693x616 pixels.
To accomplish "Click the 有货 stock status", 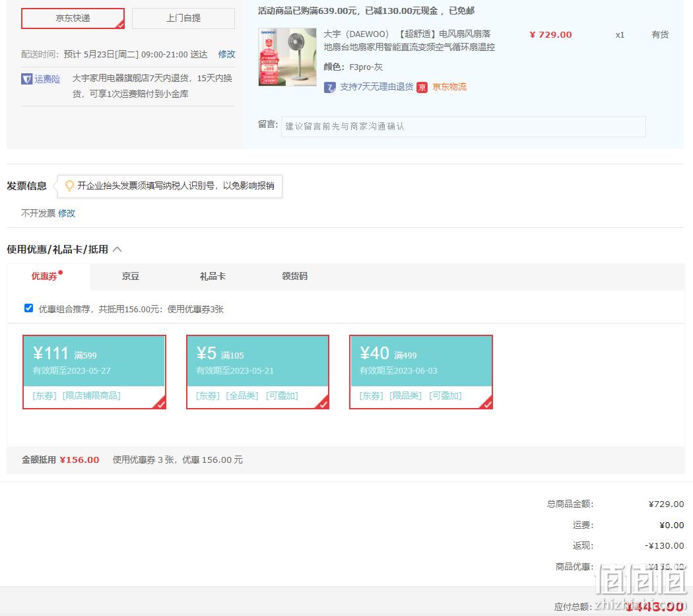I will click(x=660, y=34).
